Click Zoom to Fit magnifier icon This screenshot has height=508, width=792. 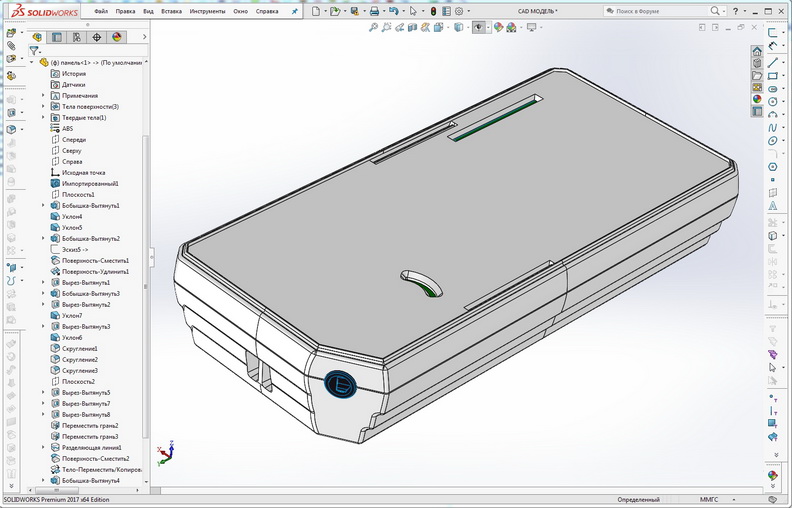[373, 27]
